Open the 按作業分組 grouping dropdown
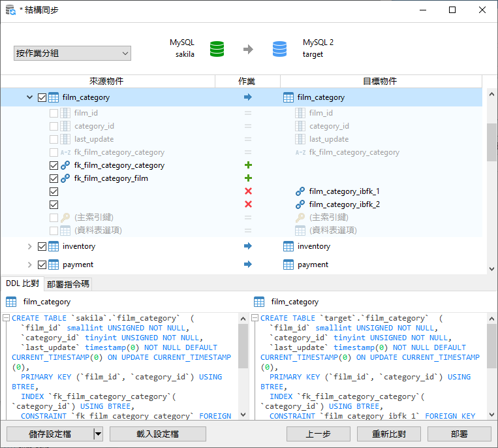 [72, 54]
